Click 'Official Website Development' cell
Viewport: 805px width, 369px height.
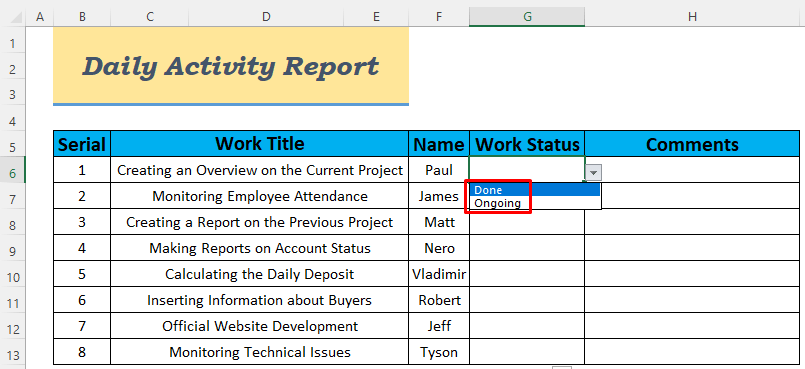[x=260, y=326]
